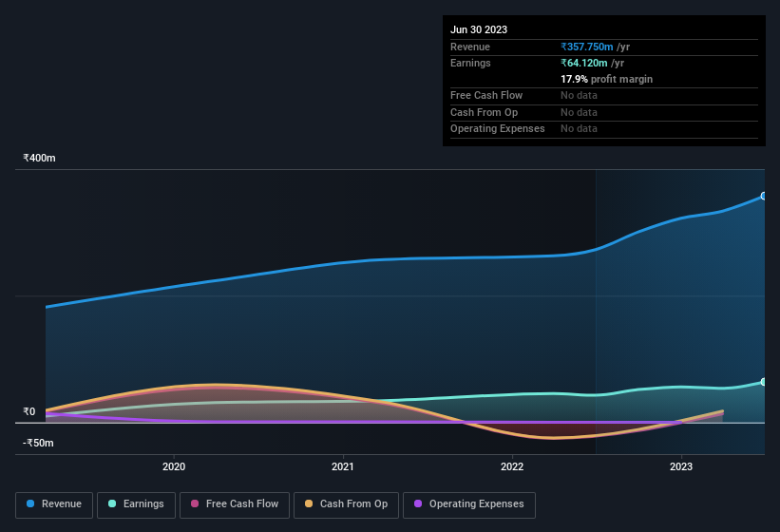Click the 2022 x-axis label
This screenshot has height=532, width=780.
(512, 466)
